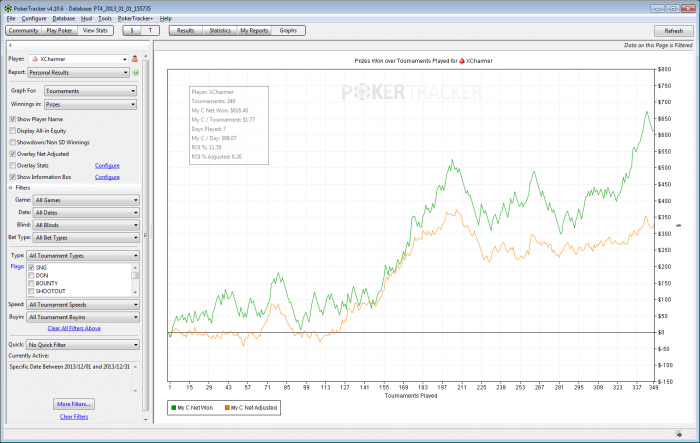Collapse the left sidebar panel arrow
The width and height of the screenshot is (700, 443).
[9, 45]
